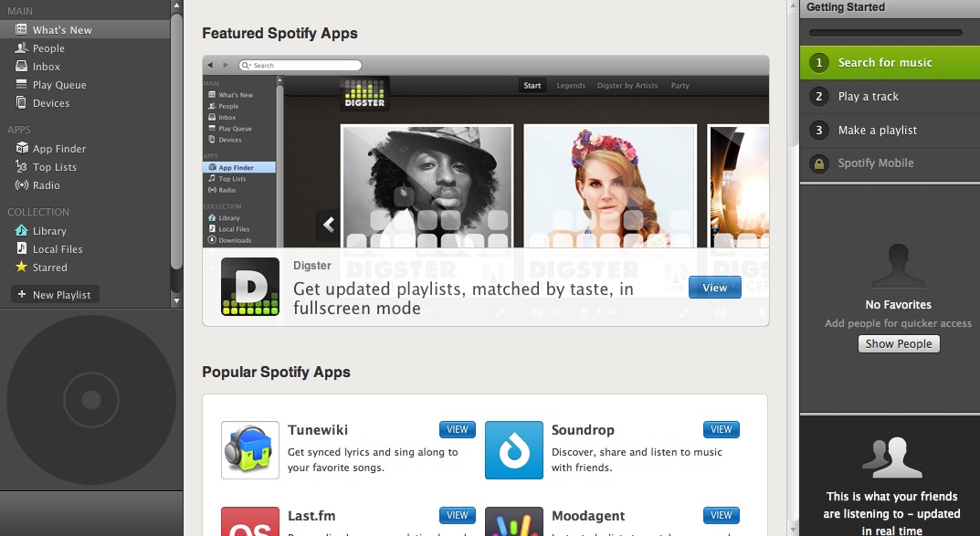
Task: Click Tunewiki app title
Action: point(318,430)
